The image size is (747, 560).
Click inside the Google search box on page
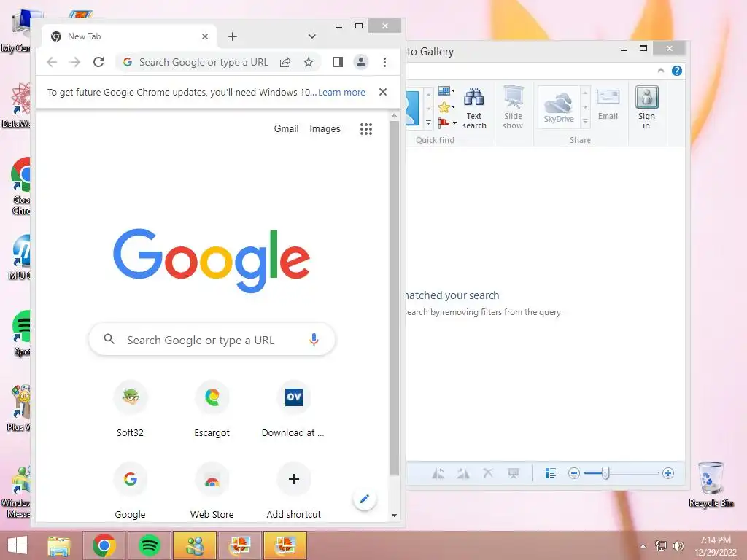[212, 340]
